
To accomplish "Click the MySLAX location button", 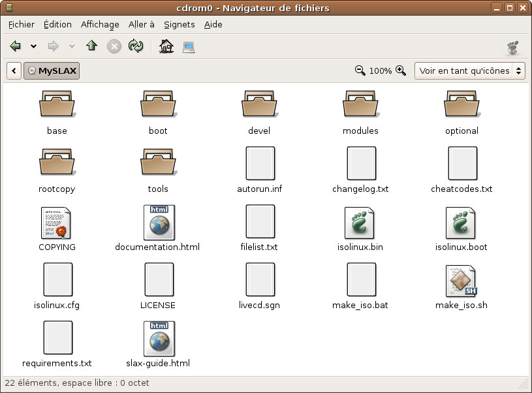I will point(52,71).
